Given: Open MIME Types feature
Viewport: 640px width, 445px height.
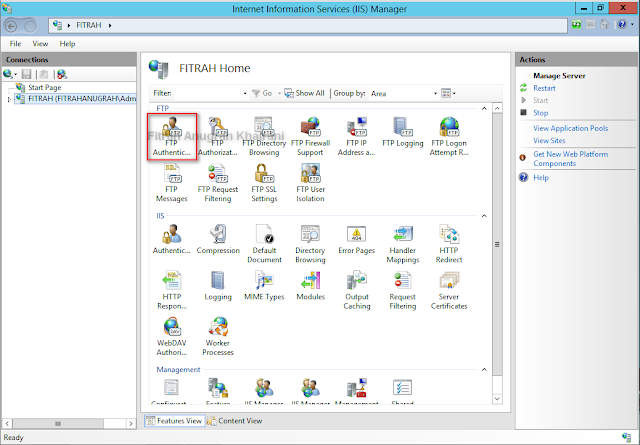Looking at the screenshot, I should point(264,286).
